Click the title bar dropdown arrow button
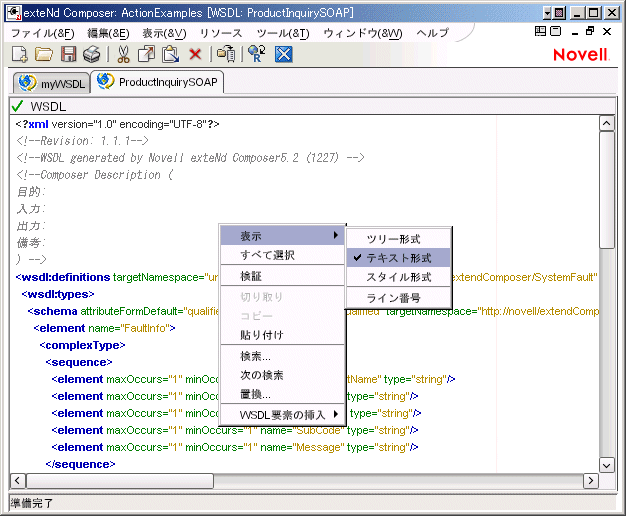Image resolution: width=626 pixels, height=516 pixels. [x=547, y=13]
